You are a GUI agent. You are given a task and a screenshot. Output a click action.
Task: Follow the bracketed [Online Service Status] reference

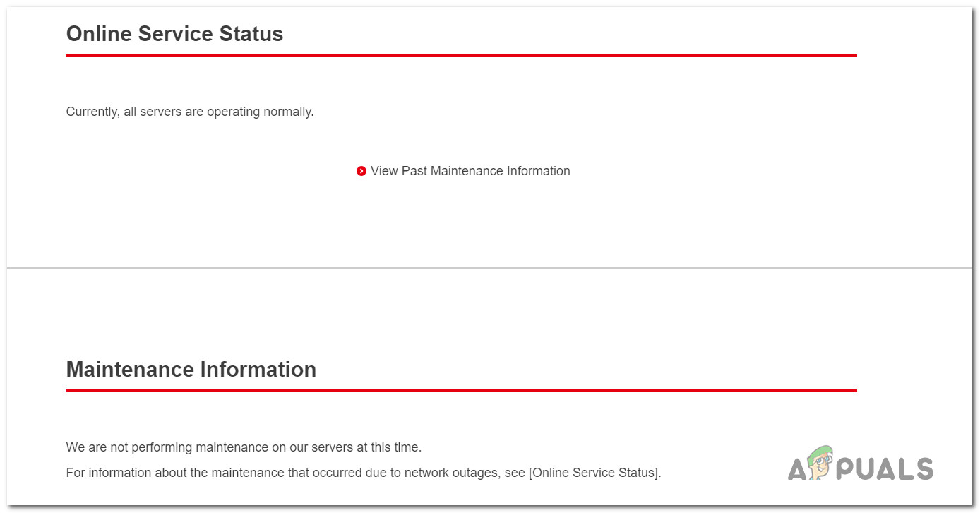594,473
